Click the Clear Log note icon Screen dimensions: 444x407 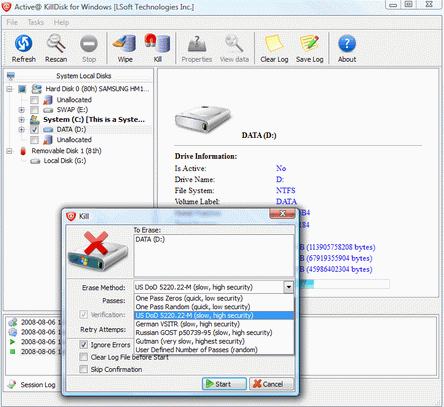pos(274,44)
